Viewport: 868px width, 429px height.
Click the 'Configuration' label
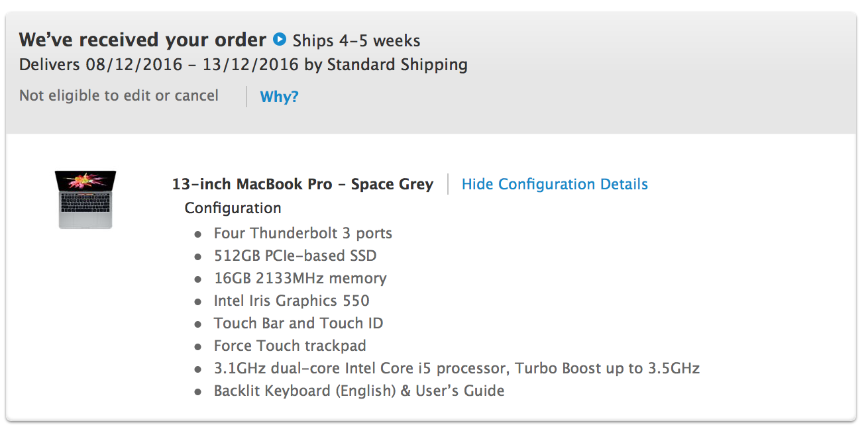pos(233,208)
